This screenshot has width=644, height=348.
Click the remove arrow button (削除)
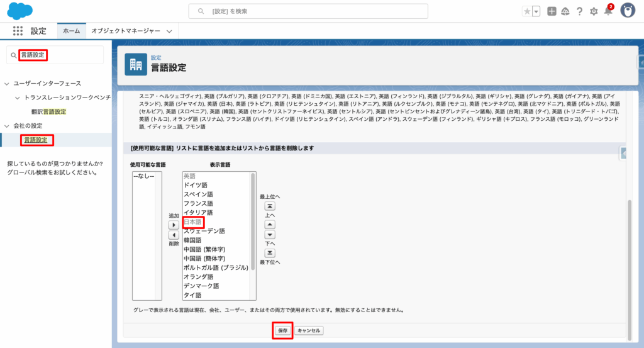pos(174,235)
